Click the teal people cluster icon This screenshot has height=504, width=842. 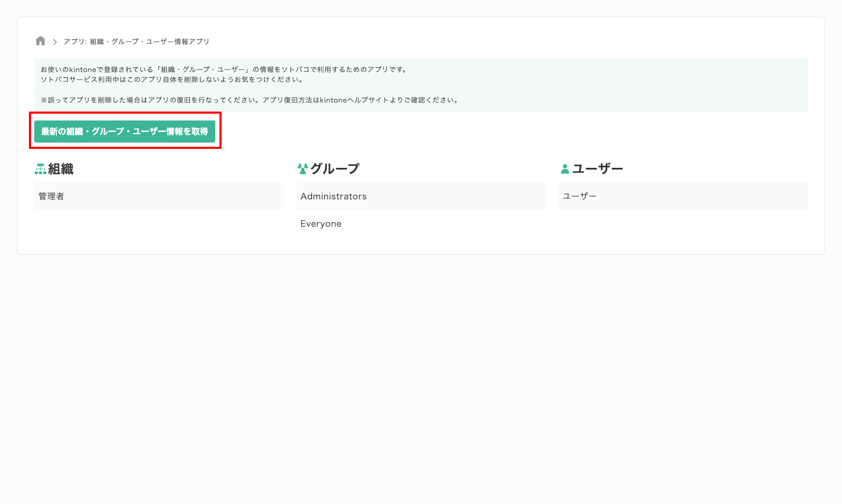pyautogui.click(x=302, y=168)
